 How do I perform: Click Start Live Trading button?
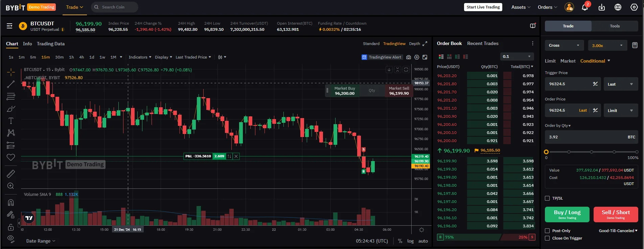(483, 7)
